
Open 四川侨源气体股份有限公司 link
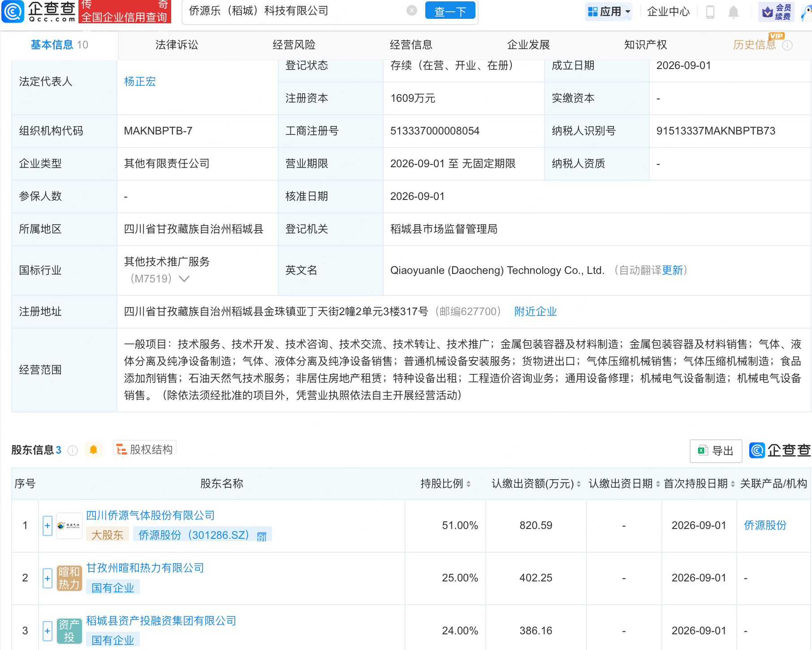tap(150, 516)
